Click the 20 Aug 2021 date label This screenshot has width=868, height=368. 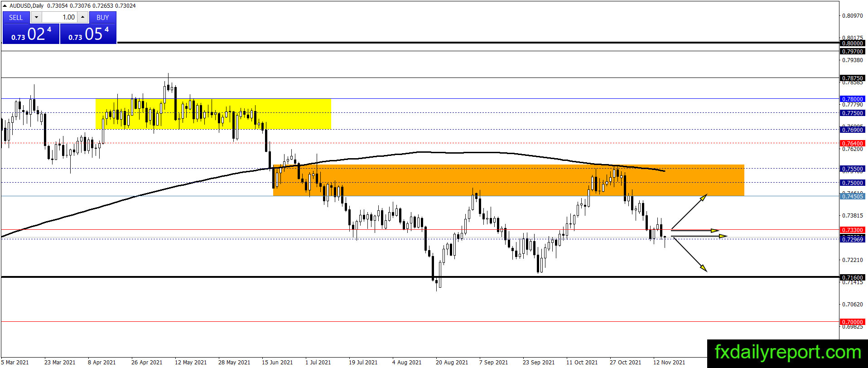point(452,363)
